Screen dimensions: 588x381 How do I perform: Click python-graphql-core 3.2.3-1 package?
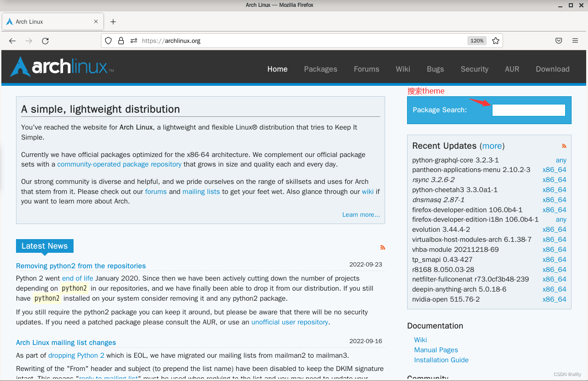point(456,160)
